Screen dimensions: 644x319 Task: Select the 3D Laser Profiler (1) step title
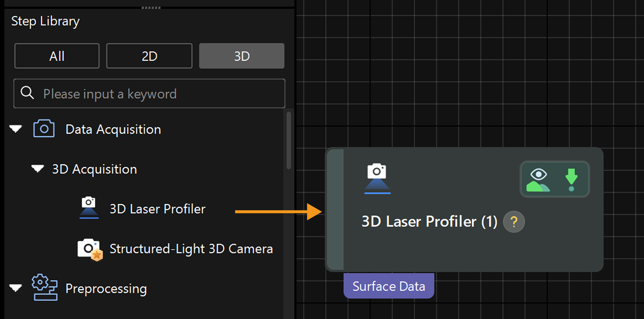pos(429,222)
